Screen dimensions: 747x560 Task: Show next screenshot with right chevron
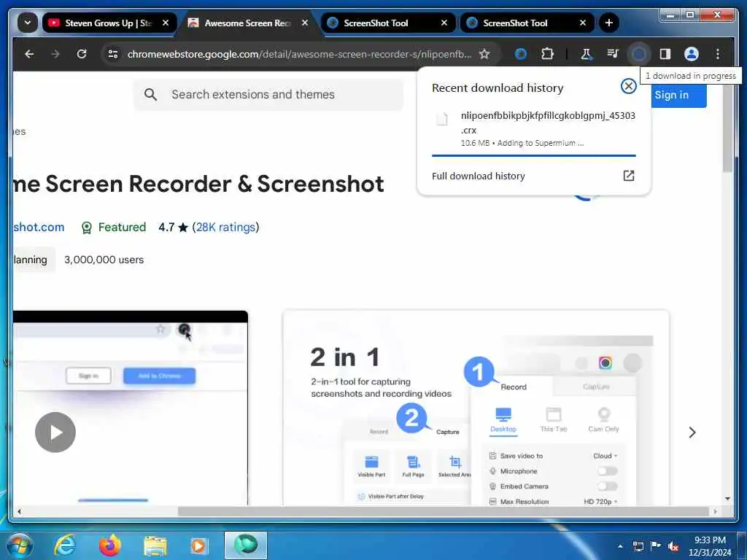coord(692,432)
